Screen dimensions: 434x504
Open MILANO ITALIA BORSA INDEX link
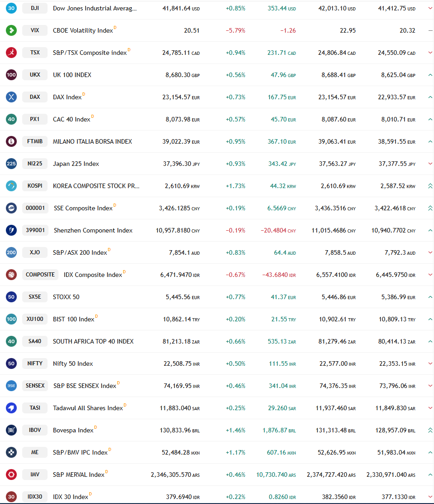tap(92, 141)
